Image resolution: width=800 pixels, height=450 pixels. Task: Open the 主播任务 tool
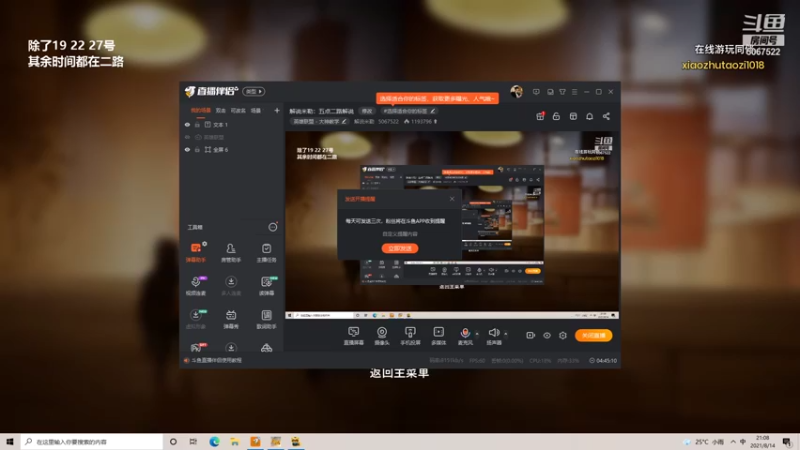click(x=266, y=252)
